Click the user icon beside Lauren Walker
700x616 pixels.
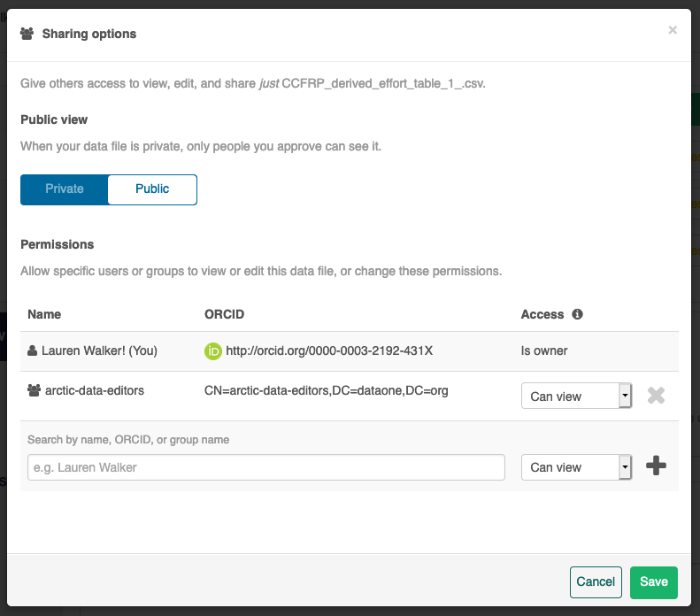coord(33,351)
